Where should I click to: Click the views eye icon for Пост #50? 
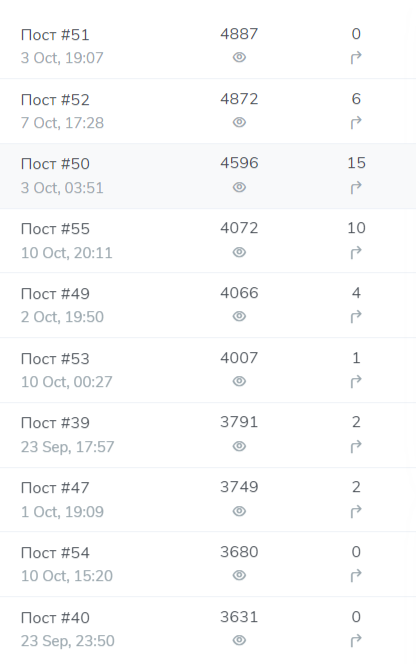pyautogui.click(x=239, y=187)
